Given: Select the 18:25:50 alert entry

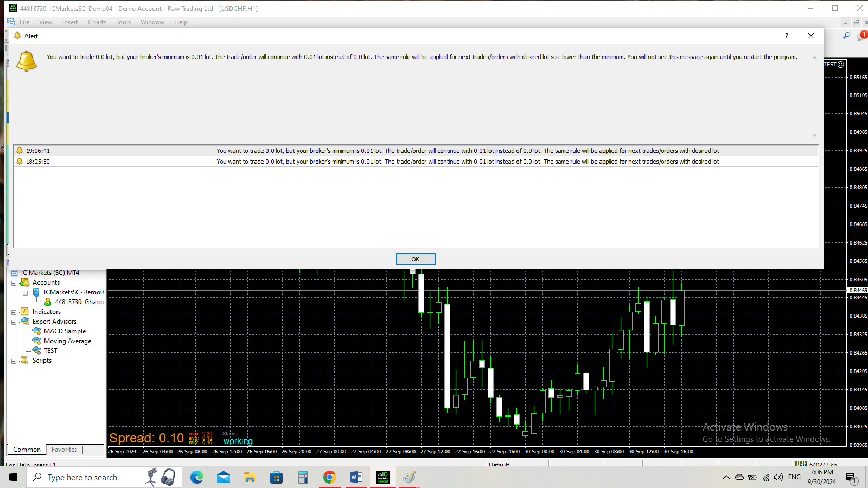Looking at the screenshot, I should (x=416, y=162).
